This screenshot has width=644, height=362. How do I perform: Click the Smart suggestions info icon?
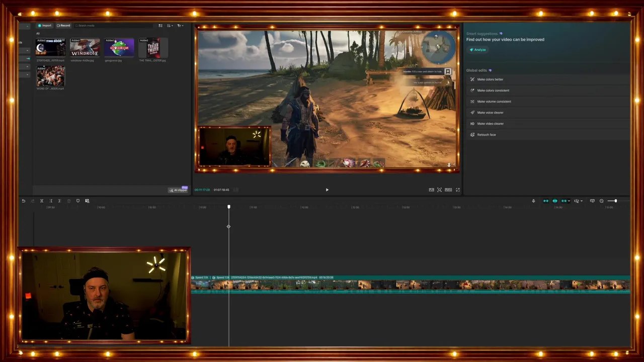(x=501, y=34)
